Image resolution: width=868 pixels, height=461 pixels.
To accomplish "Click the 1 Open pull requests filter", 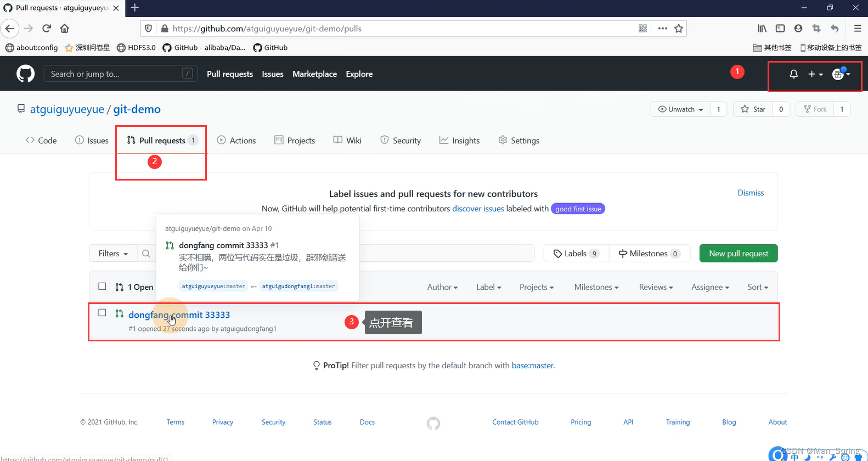I will point(134,287).
